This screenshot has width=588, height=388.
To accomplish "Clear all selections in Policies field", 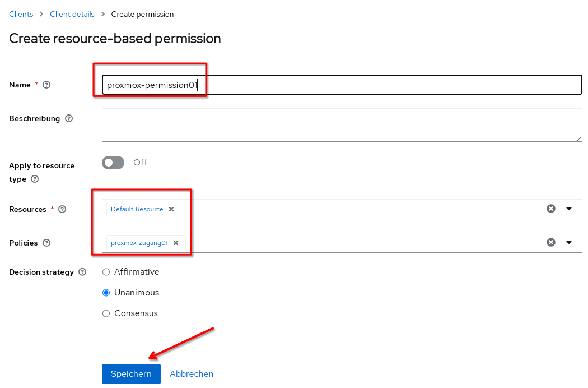I will (x=551, y=242).
